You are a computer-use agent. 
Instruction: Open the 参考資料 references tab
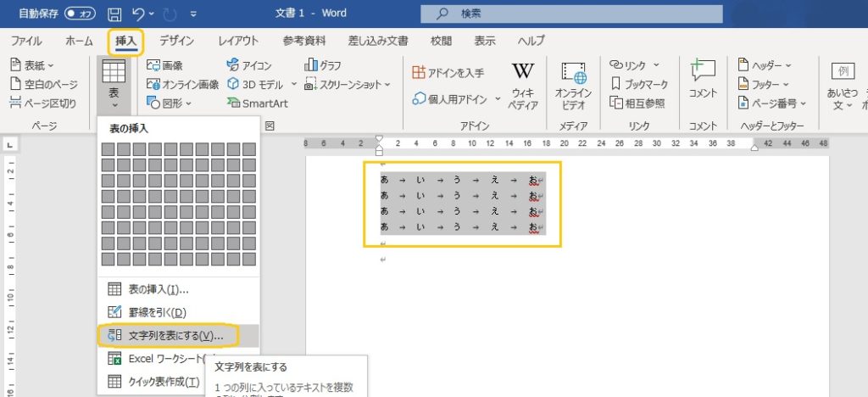(x=303, y=40)
